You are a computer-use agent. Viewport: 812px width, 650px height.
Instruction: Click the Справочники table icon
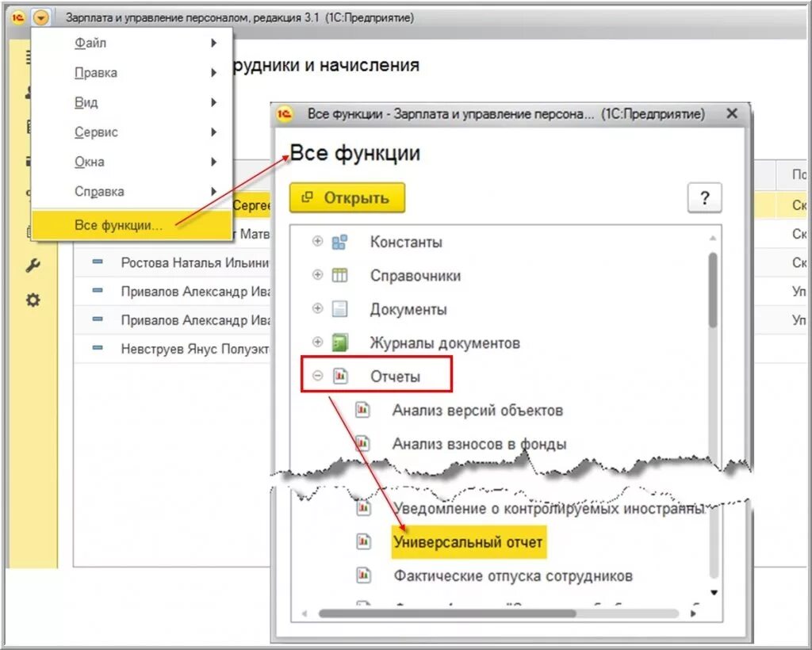[x=339, y=275]
